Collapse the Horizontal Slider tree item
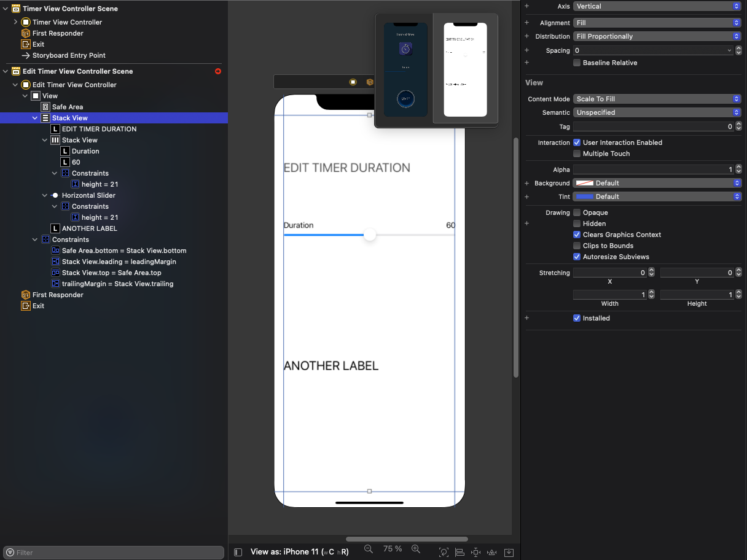This screenshot has width=747, height=560. coord(45,195)
